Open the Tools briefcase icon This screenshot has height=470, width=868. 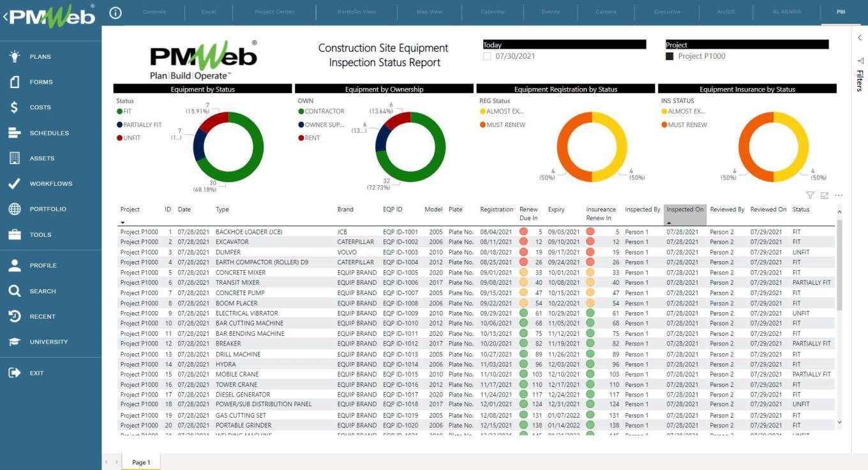pyautogui.click(x=15, y=234)
